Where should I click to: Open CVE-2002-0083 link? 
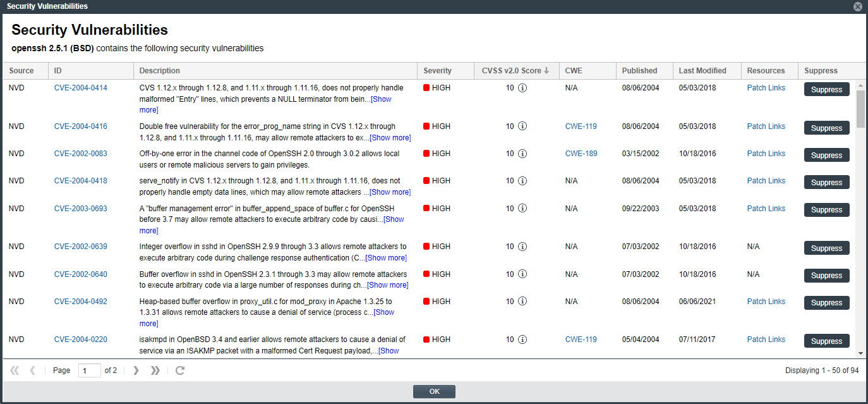81,154
